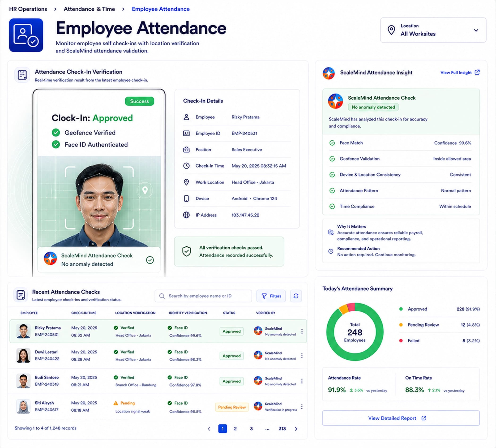Screen dimensions: 496x448
Task: Open row menu for Siti Aisyah
Action: pos(302,407)
